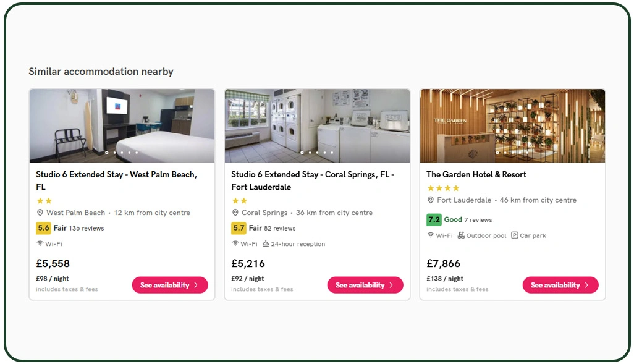Click the Outdoor pool icon for The Garden Hotel
Viewport: 634px width, 364px height.
(x=462, y=235)
